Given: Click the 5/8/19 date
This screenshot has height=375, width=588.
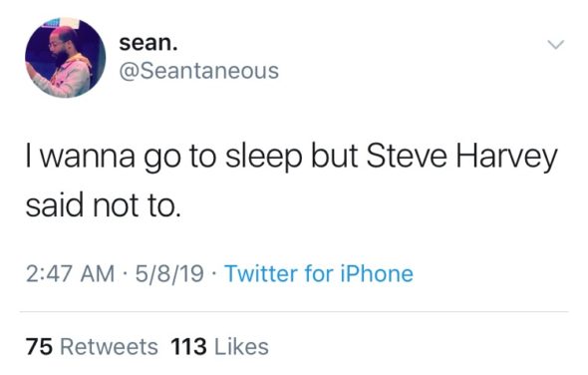Looking at the screenshot, I should (x=169, y=273).
